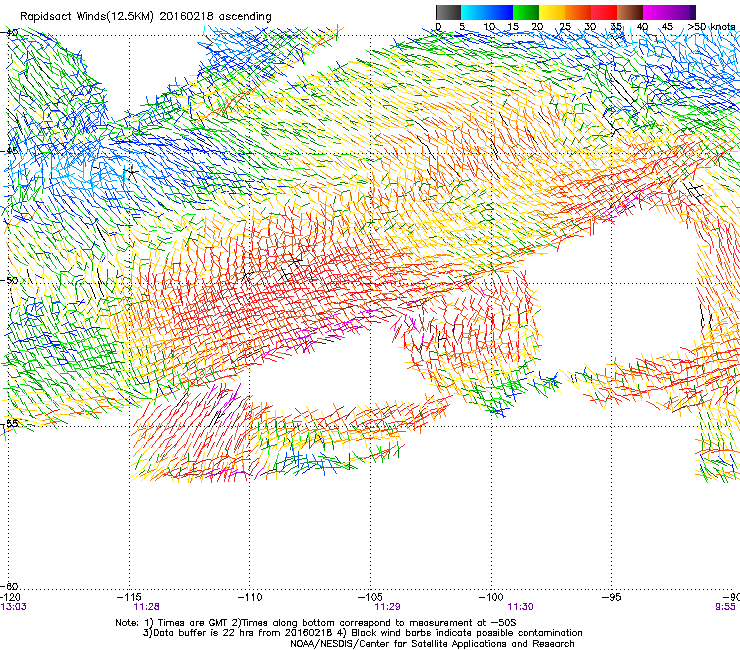Click the '-95' longitude axis label

pos(612,597)
